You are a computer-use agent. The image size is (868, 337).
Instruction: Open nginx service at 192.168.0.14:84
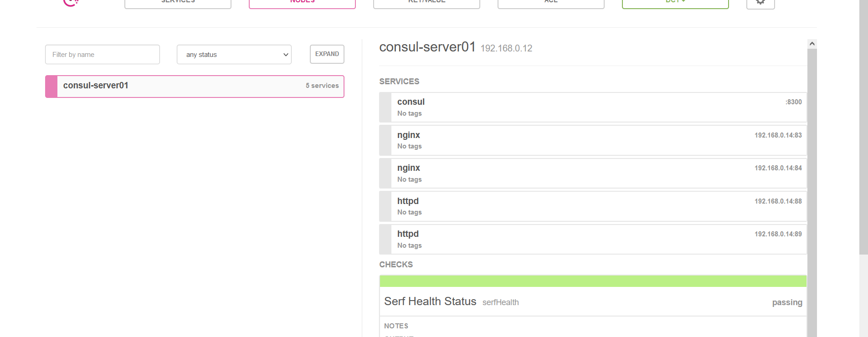tap(593, 174)
